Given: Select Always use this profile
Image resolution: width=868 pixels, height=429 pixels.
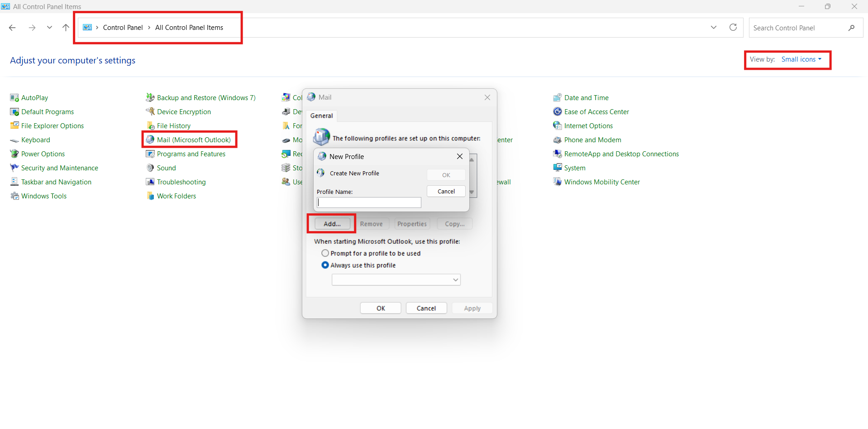Looking at the screenshot, I should pyautogui.click(x=325, y=265).
